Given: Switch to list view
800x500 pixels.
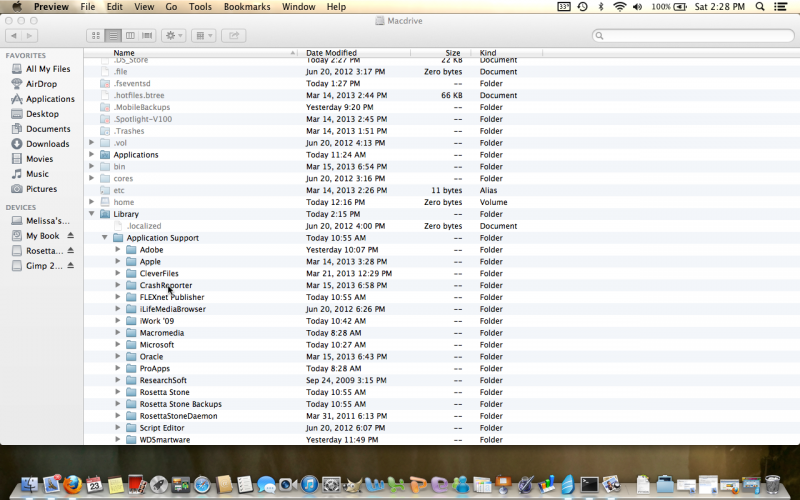Looking at the screenshot, I should click(x=113, y=35).
